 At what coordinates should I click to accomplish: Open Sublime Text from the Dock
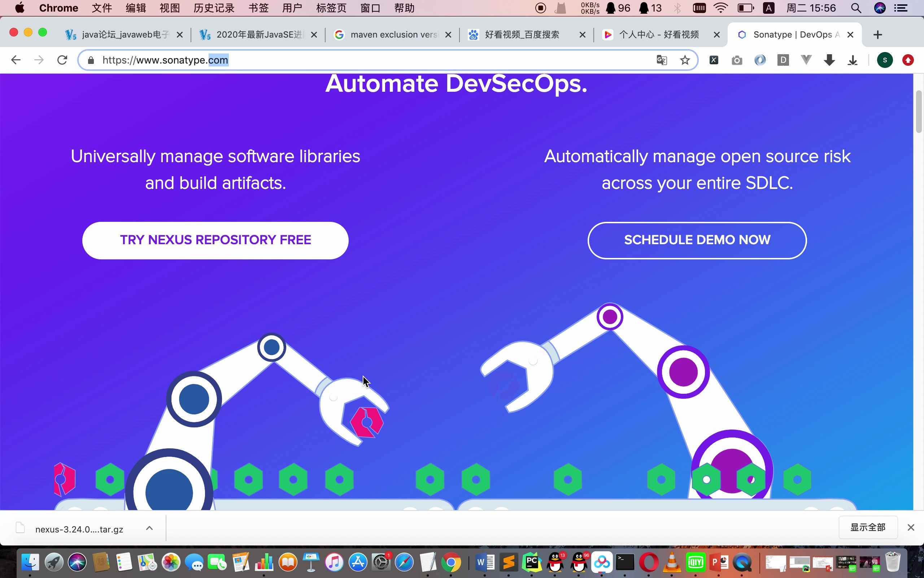(509, 562)
